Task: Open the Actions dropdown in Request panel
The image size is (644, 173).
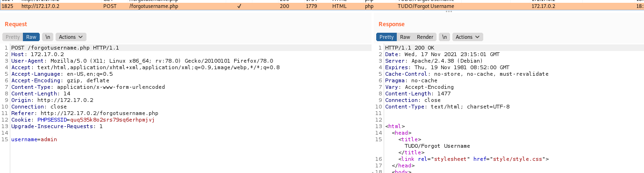Action: [x=71, y=37]
